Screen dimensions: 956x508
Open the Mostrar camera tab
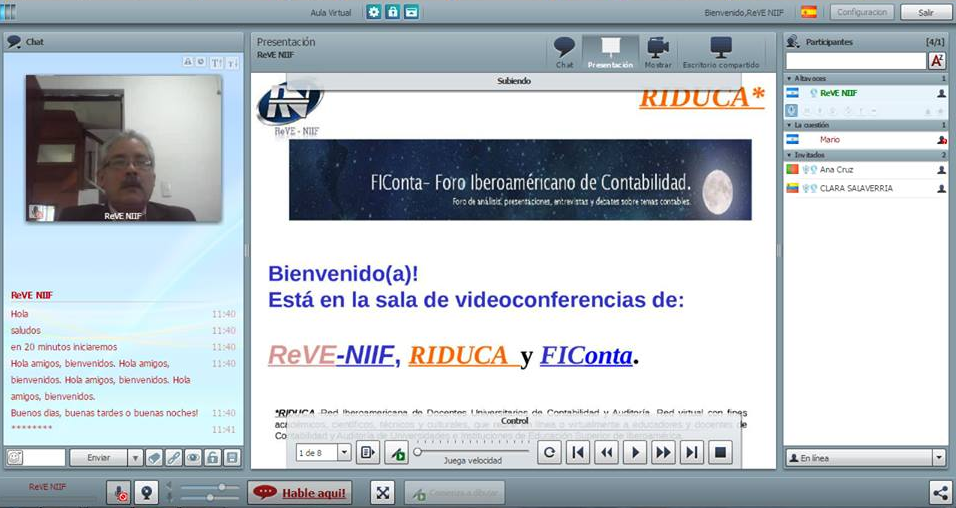coord(658,52)
